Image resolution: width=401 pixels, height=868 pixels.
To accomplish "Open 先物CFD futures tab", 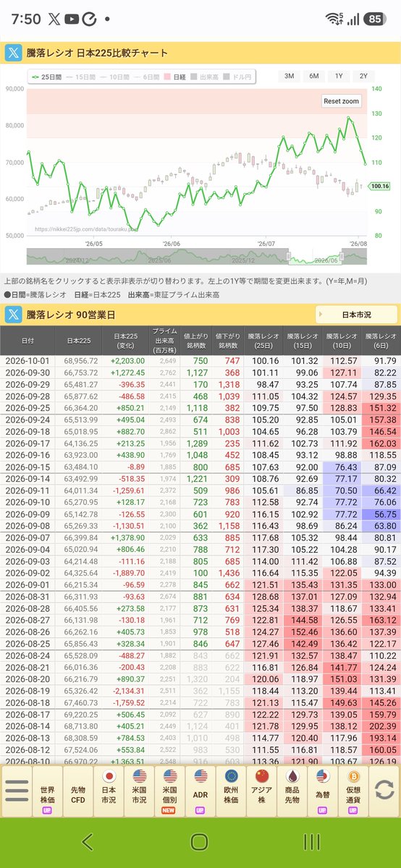I will [78, 791].
